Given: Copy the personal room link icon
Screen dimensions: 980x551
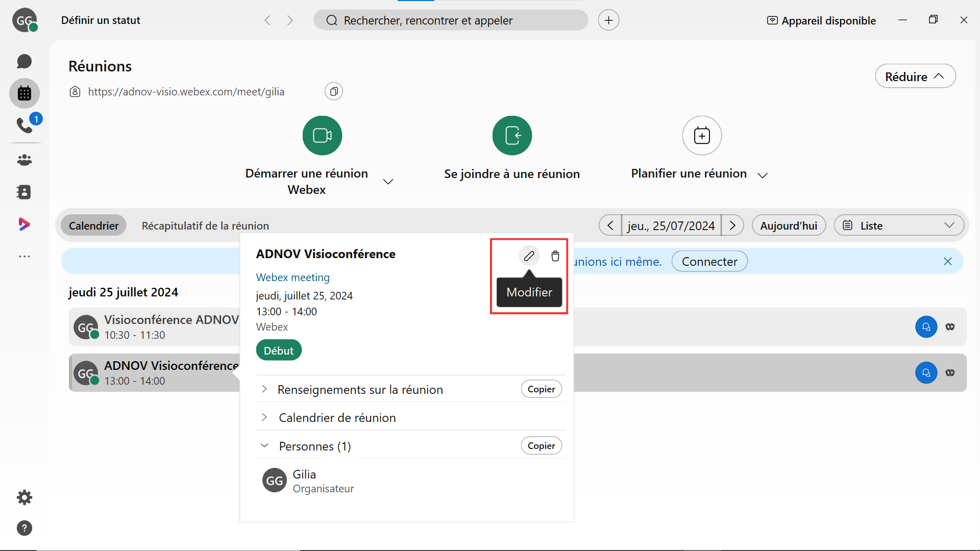Looking at the screenshot, I should 334,92.
